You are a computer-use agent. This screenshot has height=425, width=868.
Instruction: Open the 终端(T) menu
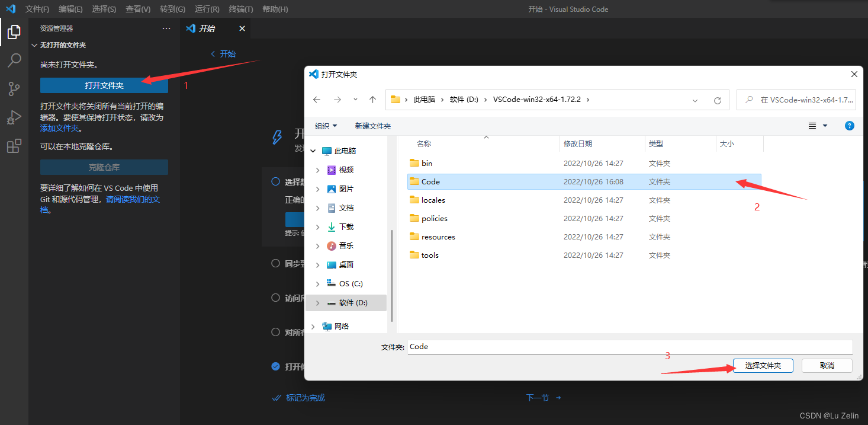click(240, 9)
